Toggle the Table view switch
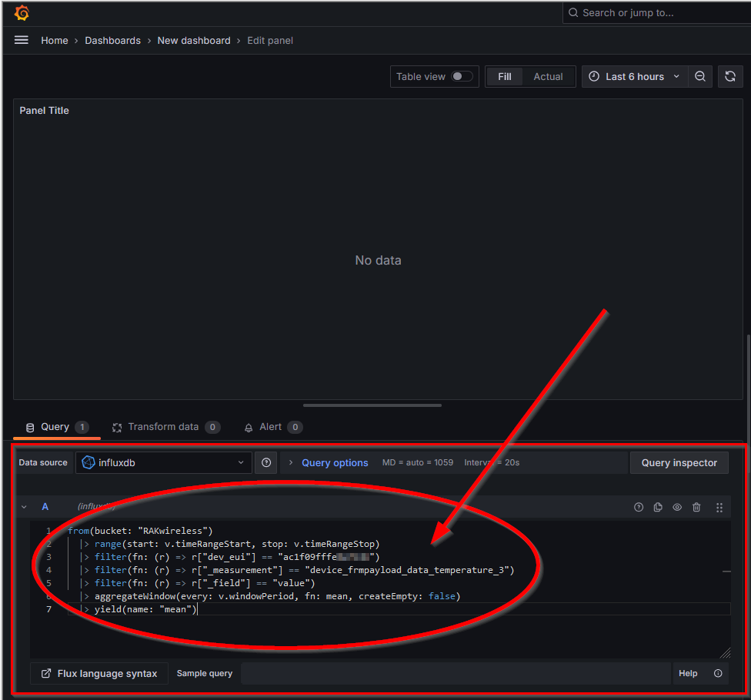751x700 pixels. 457,76
